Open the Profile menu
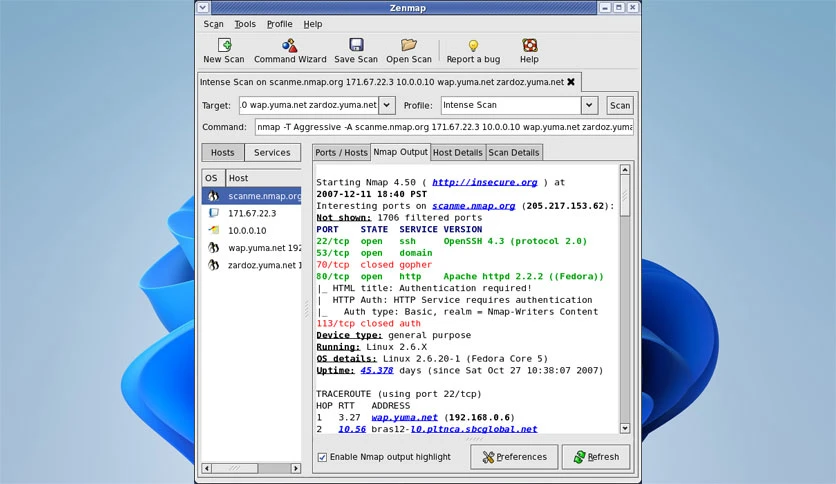This screenshot has width=836, height=484. coord(279,24)
